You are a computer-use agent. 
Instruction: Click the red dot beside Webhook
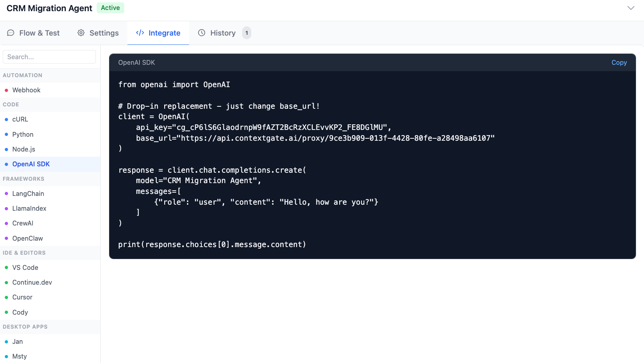pyautogui.click(x=6, y=90)
